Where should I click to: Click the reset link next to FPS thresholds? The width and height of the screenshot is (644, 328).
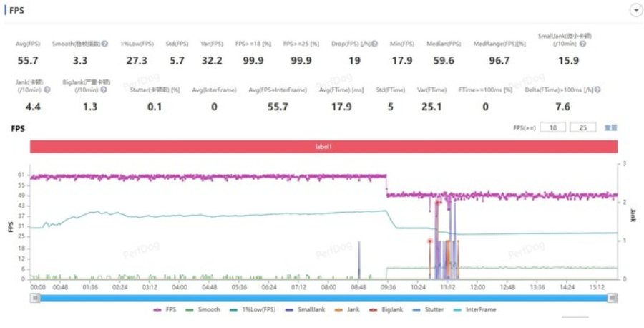coord(610,127)
